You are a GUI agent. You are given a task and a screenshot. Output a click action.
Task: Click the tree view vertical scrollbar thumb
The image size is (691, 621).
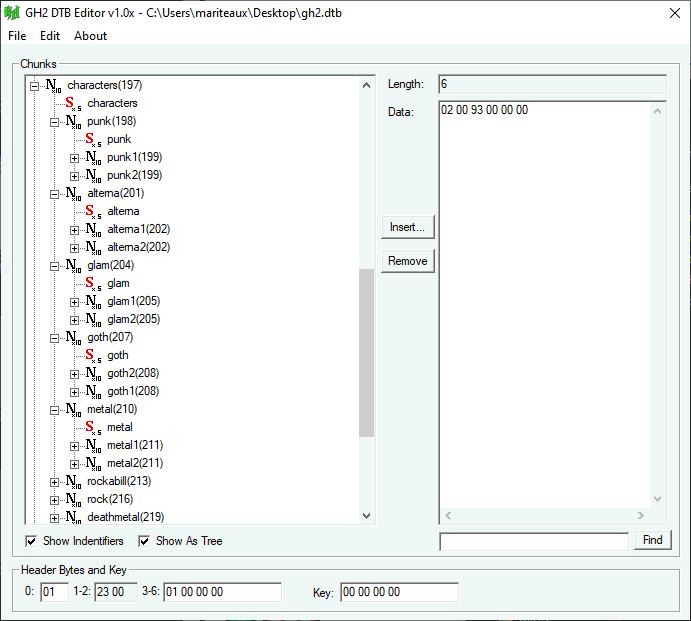[x=366, y=352]
